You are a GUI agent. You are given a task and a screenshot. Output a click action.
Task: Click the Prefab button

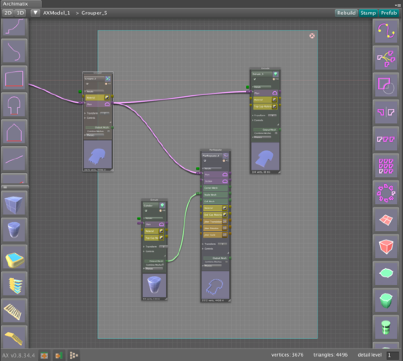(389, 13)
